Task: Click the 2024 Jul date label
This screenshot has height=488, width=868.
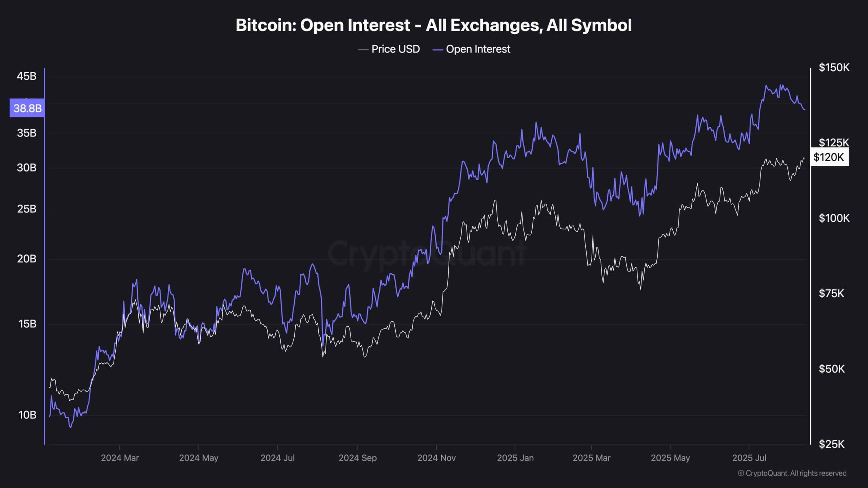Action: tap(277, 458)
